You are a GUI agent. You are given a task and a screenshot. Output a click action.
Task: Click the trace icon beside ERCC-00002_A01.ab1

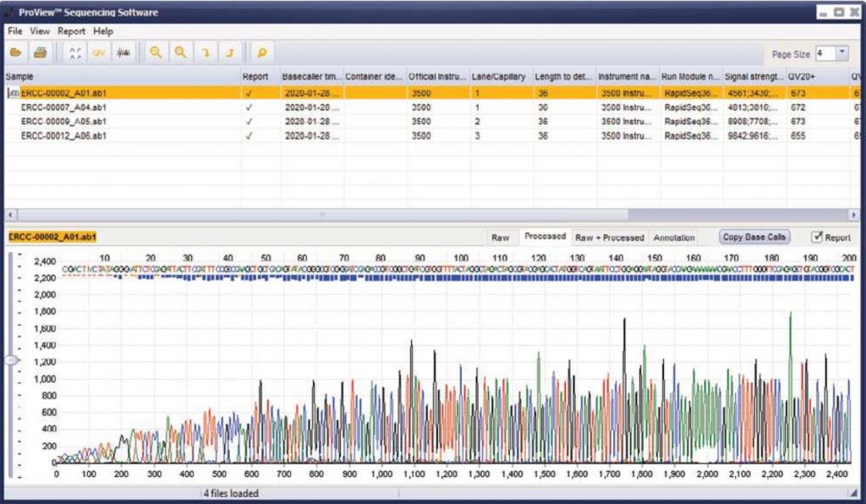tap(14, 93)
